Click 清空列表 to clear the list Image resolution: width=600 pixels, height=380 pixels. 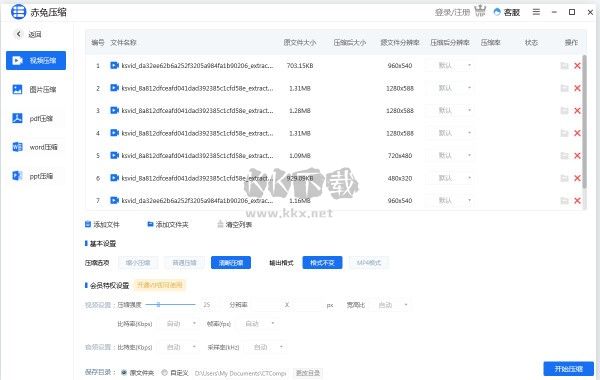click(x=235, y=225)
